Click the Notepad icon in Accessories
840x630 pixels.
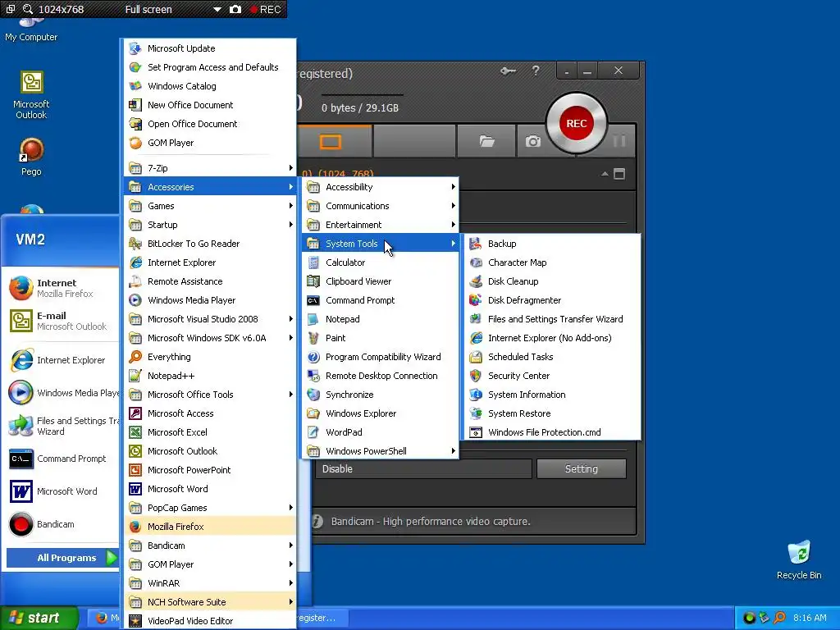(x=313, y=319)
